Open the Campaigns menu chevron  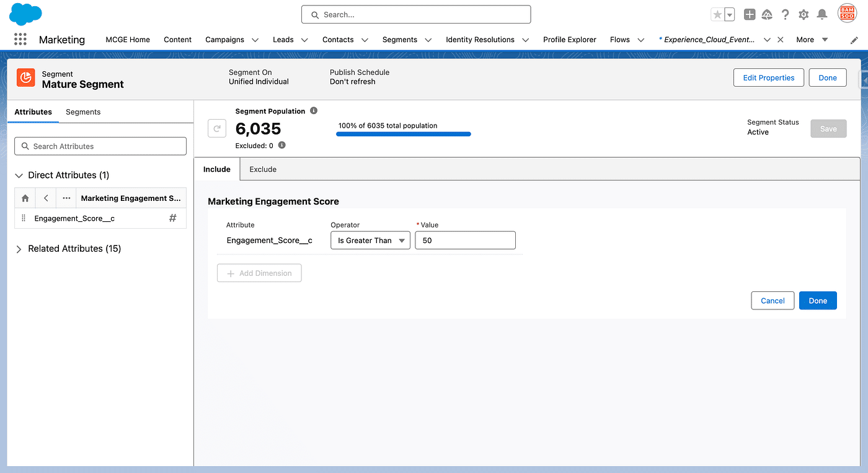point(255,40)
